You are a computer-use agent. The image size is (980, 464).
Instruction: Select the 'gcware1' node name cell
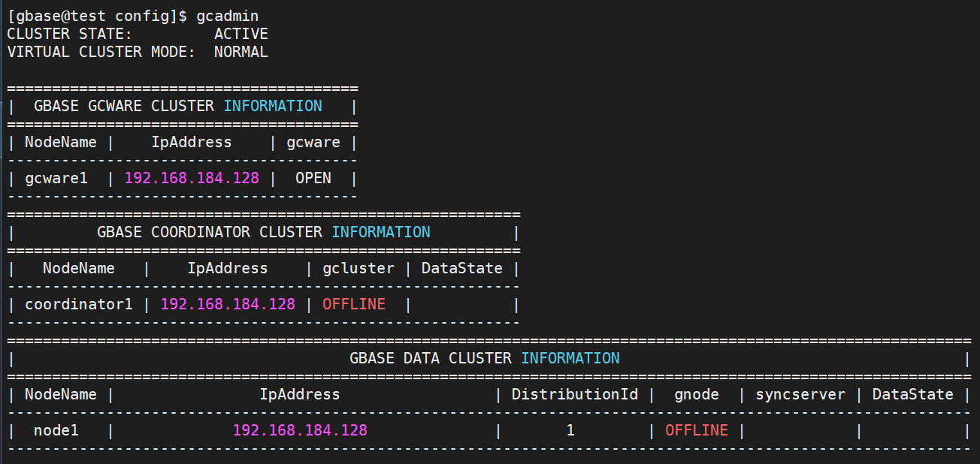click(x=56, y=178)
